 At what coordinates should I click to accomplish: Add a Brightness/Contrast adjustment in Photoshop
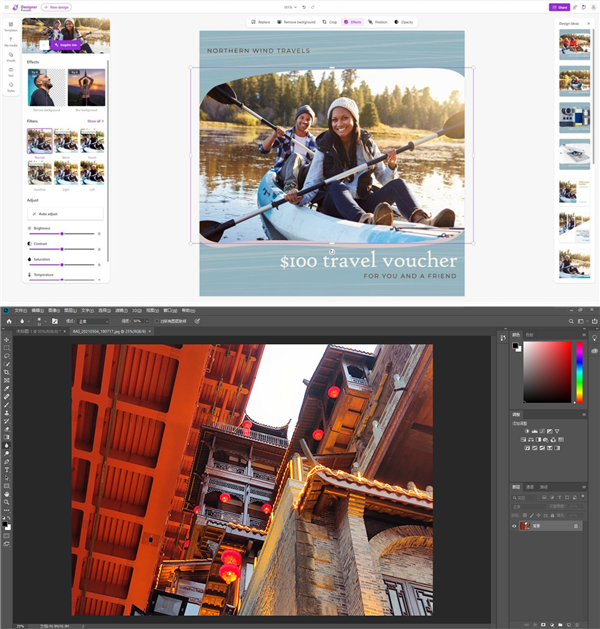(x=527, y=431)
